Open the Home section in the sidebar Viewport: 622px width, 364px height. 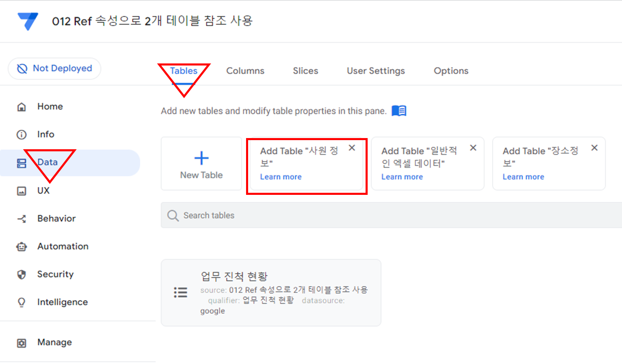tap(50, 106)
